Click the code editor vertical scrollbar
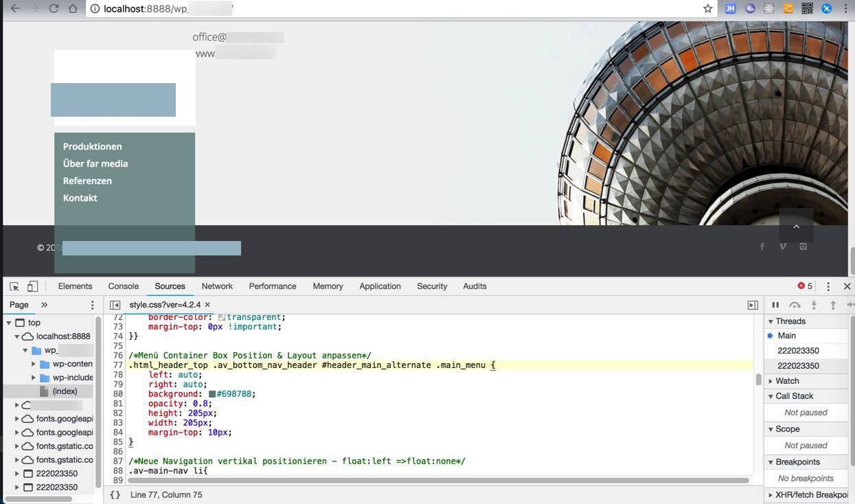 (x=759, y=380)
